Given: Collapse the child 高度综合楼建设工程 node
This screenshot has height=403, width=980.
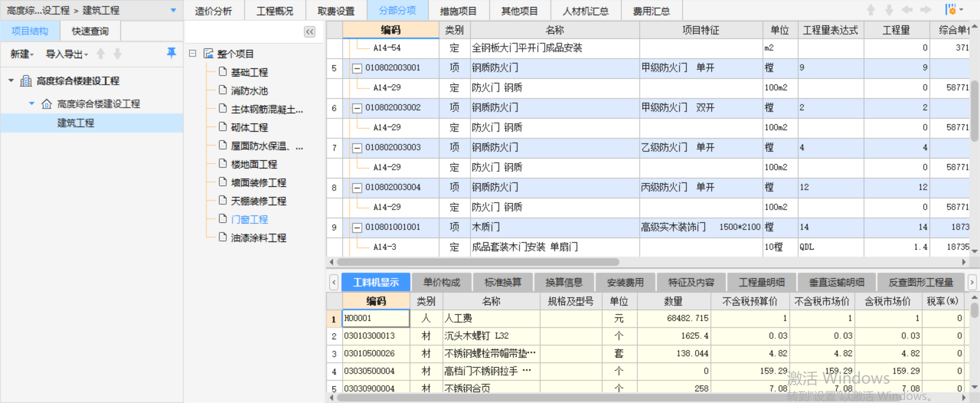Looking at the screenshot, I should click(x=32, y=104).
